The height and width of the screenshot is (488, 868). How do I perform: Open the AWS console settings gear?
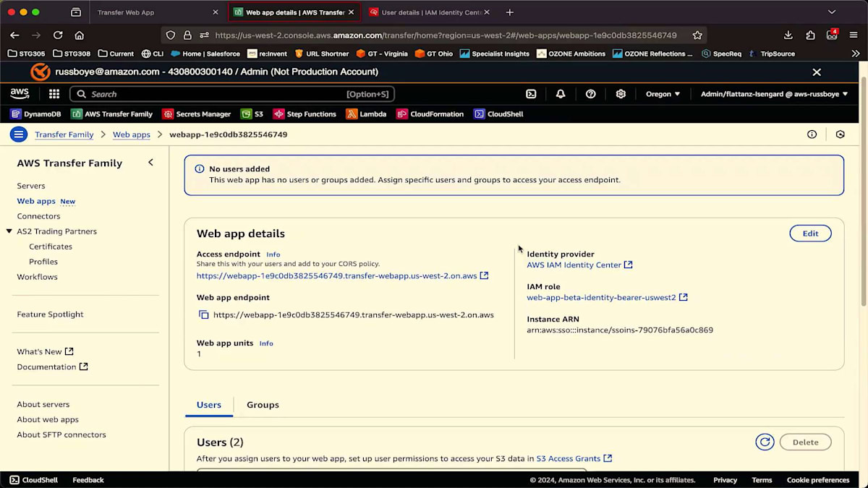tap(621, 94)
